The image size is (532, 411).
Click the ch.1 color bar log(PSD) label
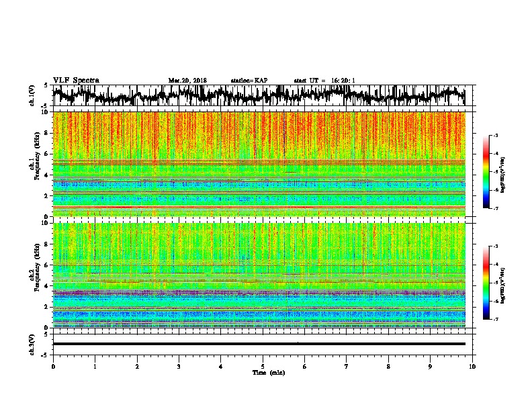click(503, 175)
